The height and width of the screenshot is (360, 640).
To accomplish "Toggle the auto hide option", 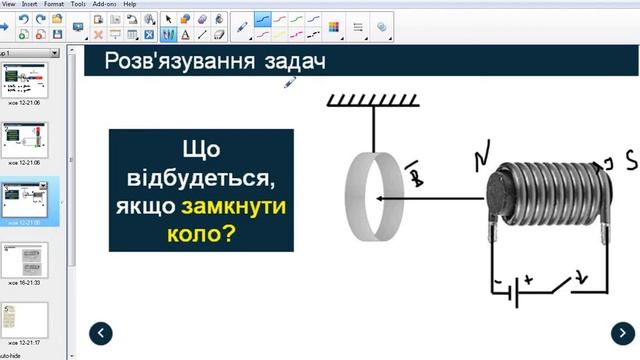I will click(x=10, y=356).
